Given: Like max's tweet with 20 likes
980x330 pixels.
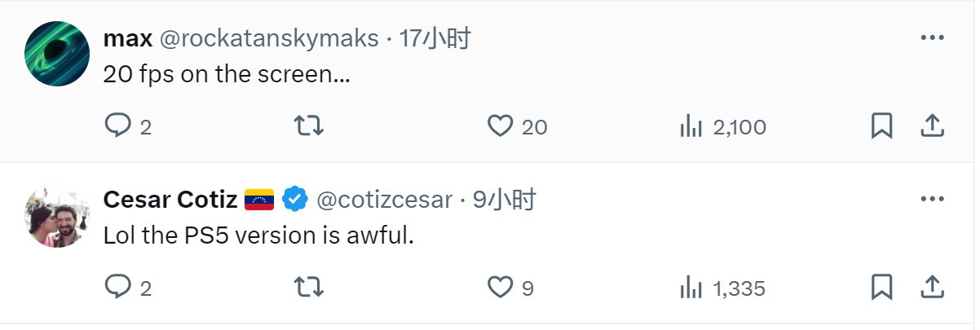Looking at the screenshot, I should pos(500,125).
